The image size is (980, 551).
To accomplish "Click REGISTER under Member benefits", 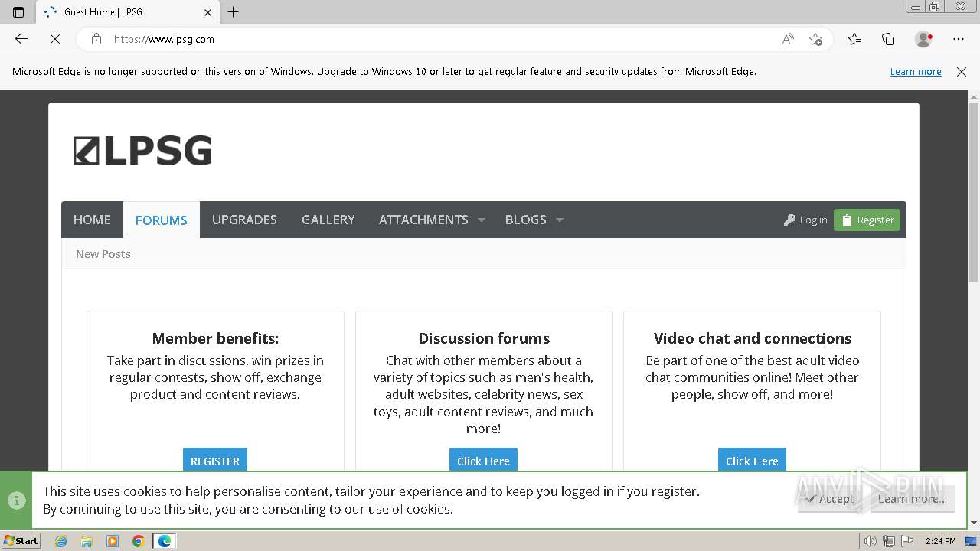I will 215,461.
